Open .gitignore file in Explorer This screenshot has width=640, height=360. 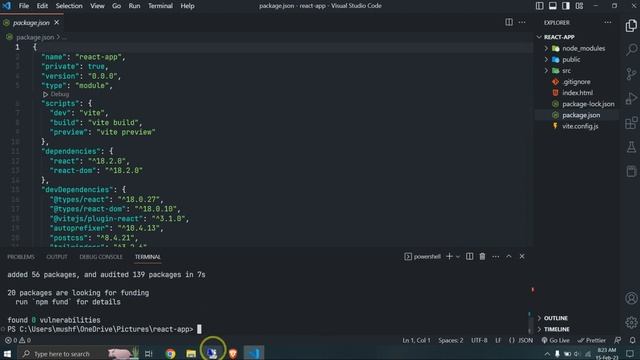click(x=576, y=82)
